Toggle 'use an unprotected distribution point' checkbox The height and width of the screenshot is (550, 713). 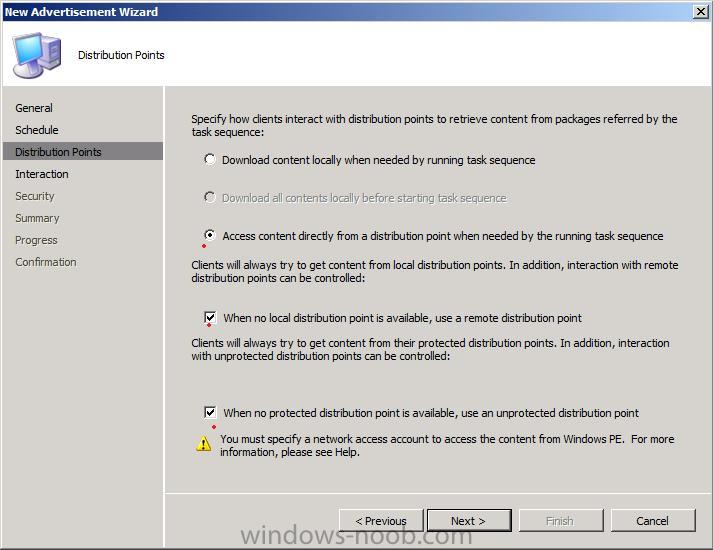210,412
